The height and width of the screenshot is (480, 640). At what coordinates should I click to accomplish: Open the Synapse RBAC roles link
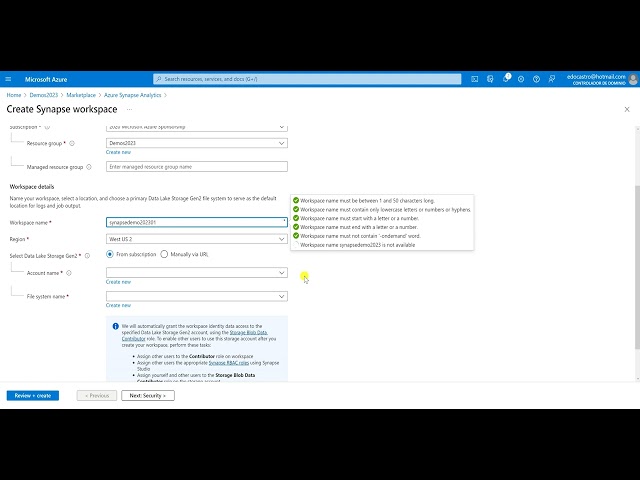(x=229, y=363)
